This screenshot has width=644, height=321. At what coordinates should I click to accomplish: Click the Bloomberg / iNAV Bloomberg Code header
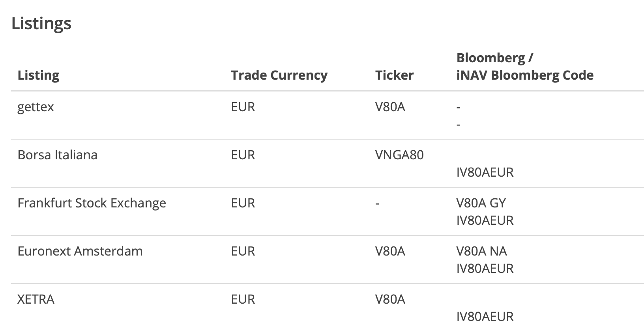[x=525, y=66]
